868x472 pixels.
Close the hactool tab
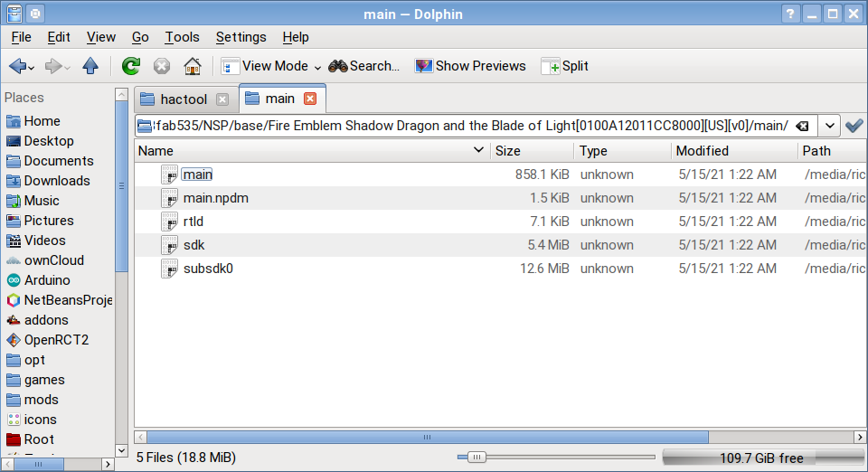pyautogui.click(x=222, y=99)
